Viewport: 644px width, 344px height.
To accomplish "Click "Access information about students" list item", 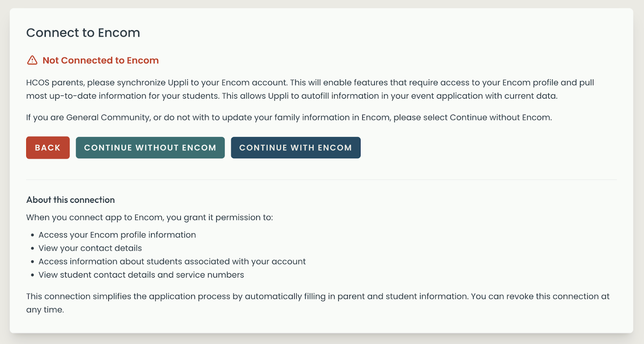I will pyautogui.click(x=172, y=262).
